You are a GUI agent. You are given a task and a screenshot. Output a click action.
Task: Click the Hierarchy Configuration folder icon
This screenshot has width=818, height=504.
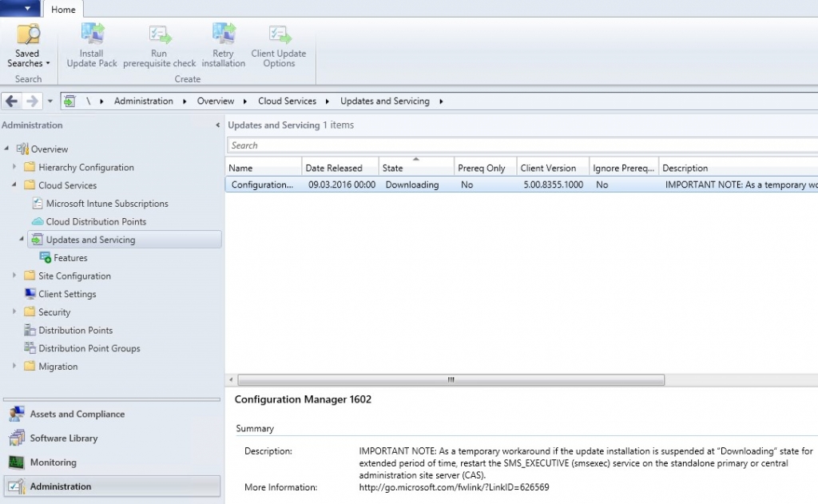point(30,167)
